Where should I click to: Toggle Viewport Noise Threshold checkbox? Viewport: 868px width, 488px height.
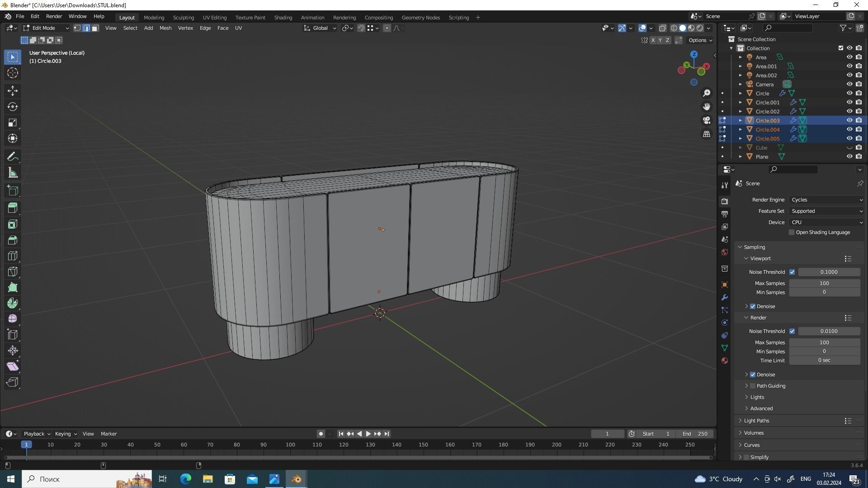792,272
